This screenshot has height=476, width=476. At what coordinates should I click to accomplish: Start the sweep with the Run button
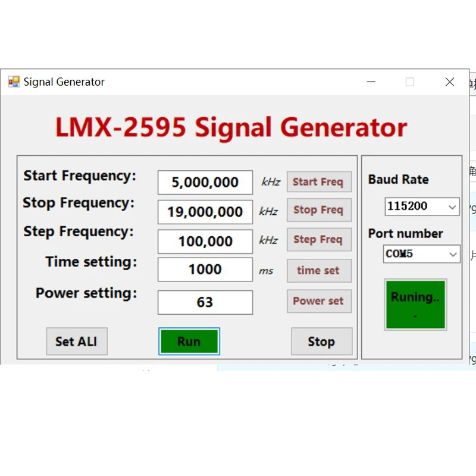click(x=189, y=342)
